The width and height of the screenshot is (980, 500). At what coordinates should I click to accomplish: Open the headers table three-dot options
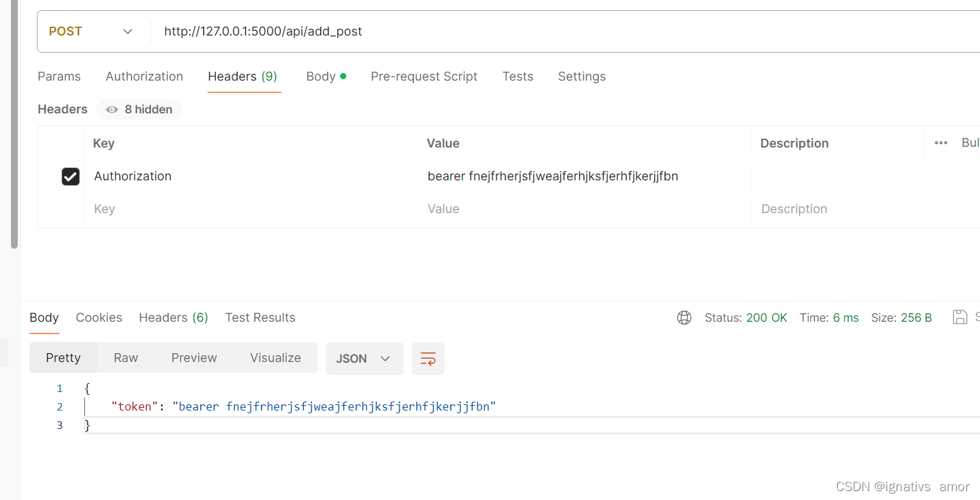[941, 143]
